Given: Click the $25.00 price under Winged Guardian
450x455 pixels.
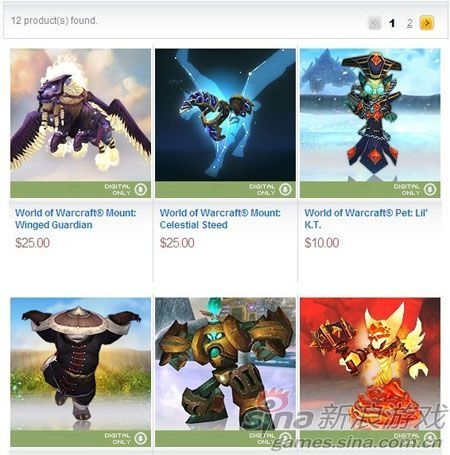Looking at the screenshot, I should 32,243.
